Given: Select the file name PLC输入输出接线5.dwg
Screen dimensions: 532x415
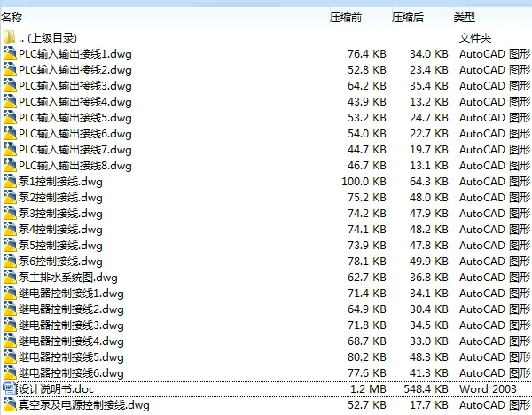Looking at the screenshot, I should point(75,118).
